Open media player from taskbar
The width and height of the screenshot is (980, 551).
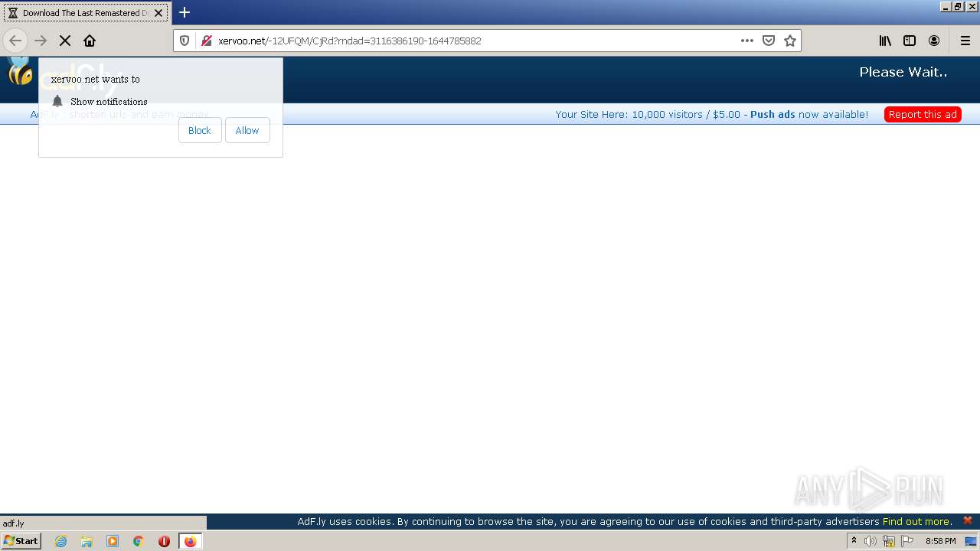pos(113,541)
